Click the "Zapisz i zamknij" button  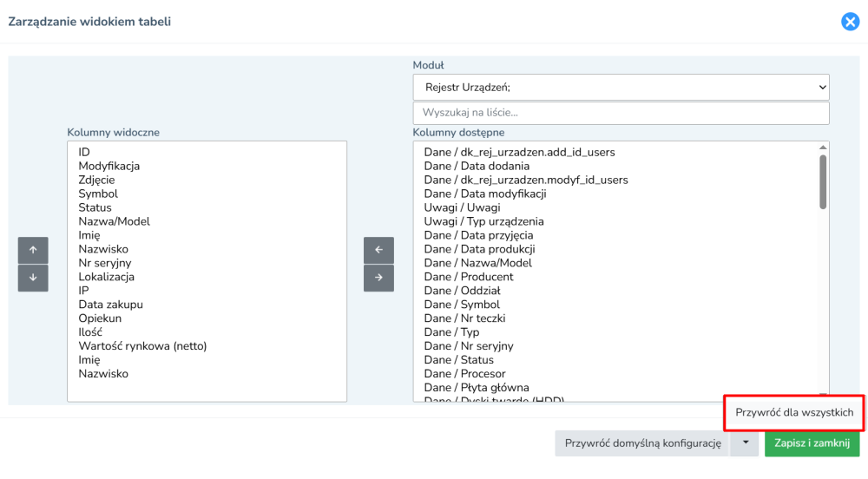(812, 443)
